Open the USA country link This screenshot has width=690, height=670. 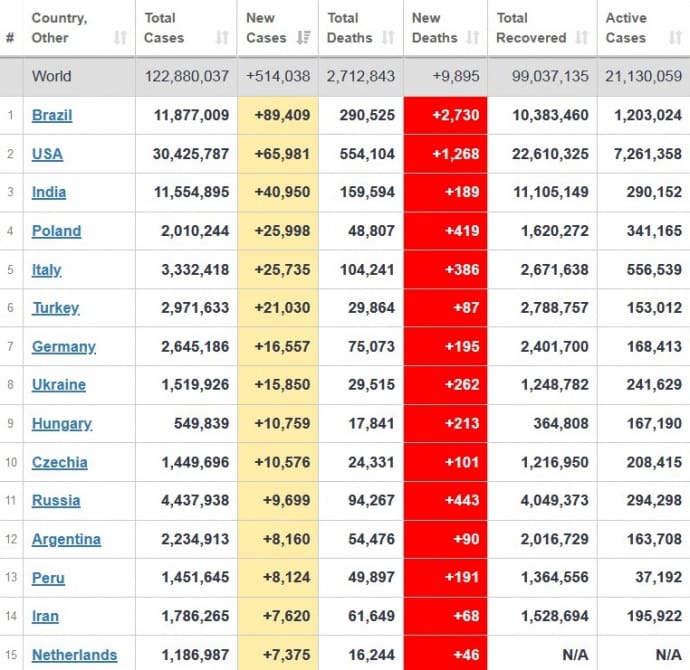47,154
